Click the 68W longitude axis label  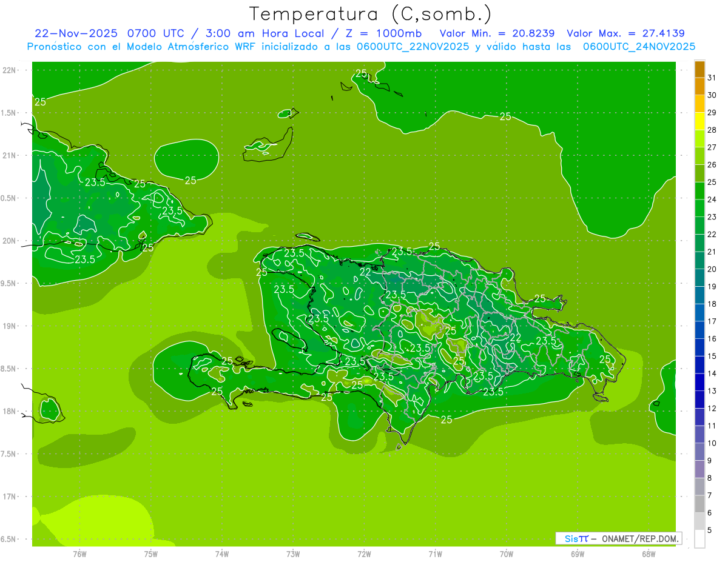[x=649, y=554]
